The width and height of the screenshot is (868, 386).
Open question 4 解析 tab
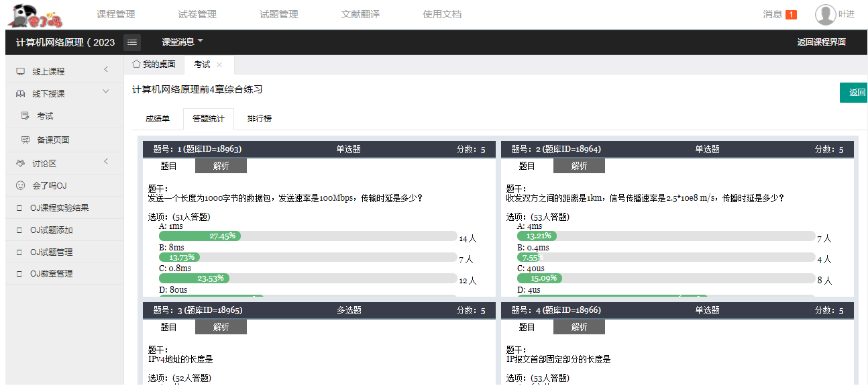click(x=579, y=327)
